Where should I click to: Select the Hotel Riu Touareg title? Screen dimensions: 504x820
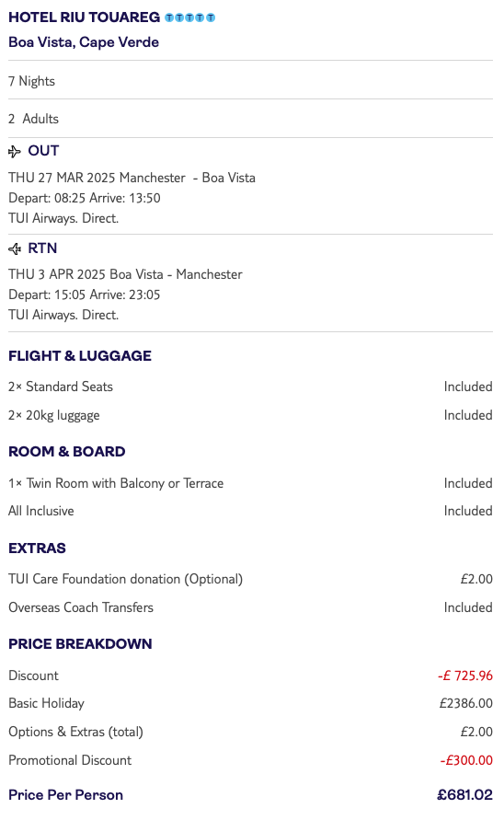click(x=85, y=17)
